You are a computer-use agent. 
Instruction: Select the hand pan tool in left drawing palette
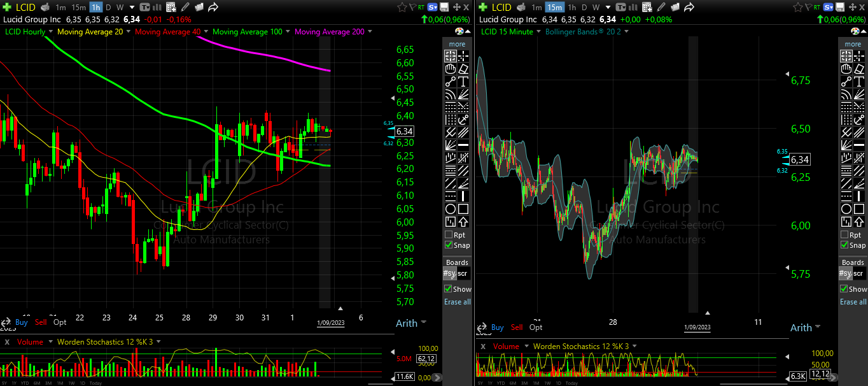point(451,69)
